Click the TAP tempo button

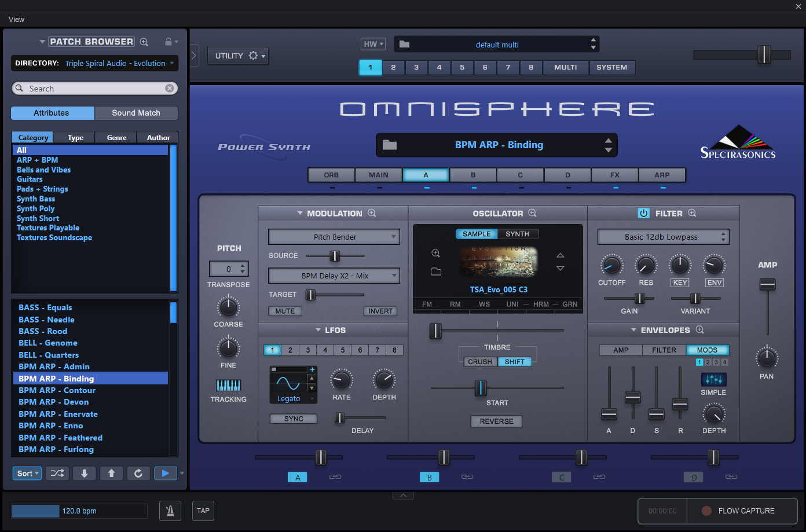203,511
